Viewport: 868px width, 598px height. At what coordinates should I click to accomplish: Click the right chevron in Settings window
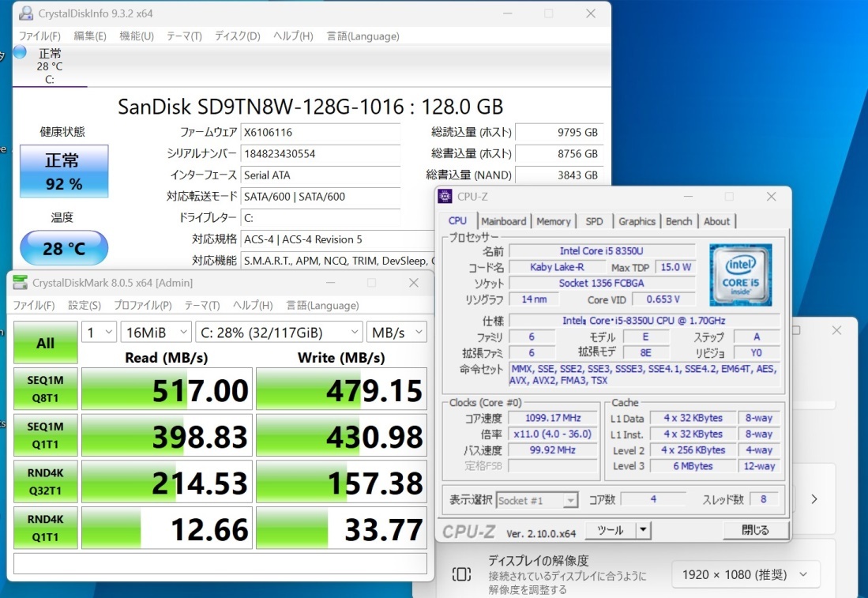coord(814,499)
